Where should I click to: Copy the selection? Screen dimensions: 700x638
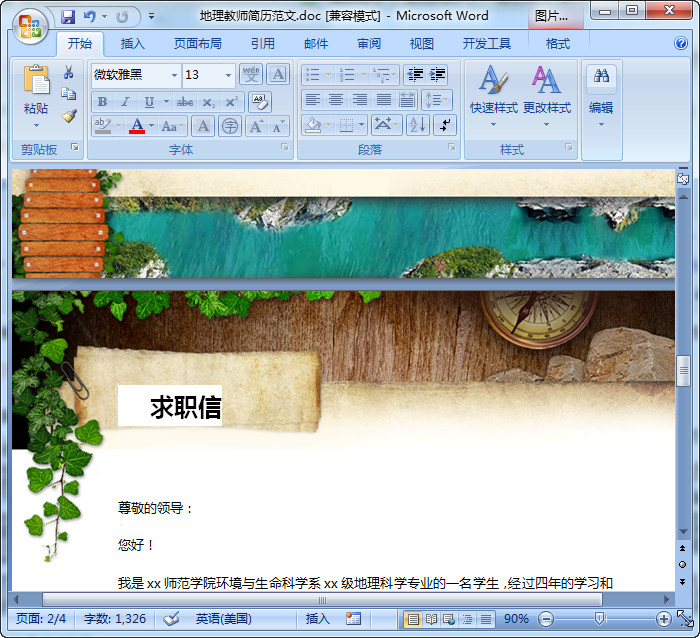(x=69, y=94)
